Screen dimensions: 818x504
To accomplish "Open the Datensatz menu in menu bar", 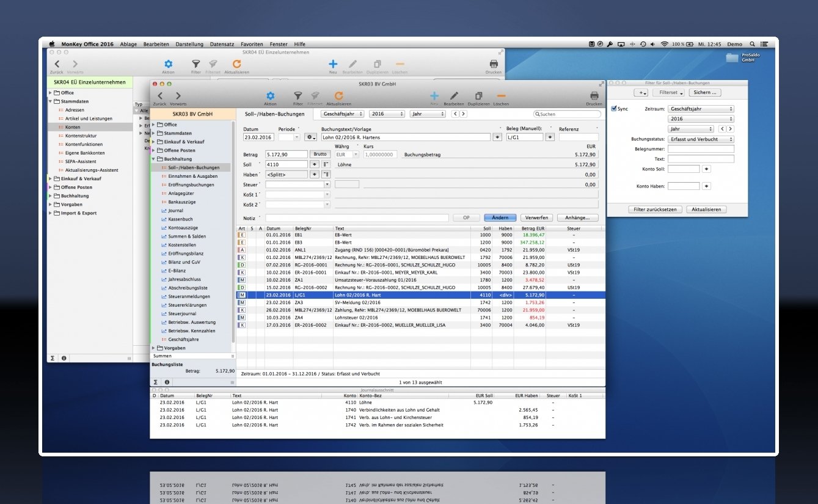I will click(x=222, y=44).
